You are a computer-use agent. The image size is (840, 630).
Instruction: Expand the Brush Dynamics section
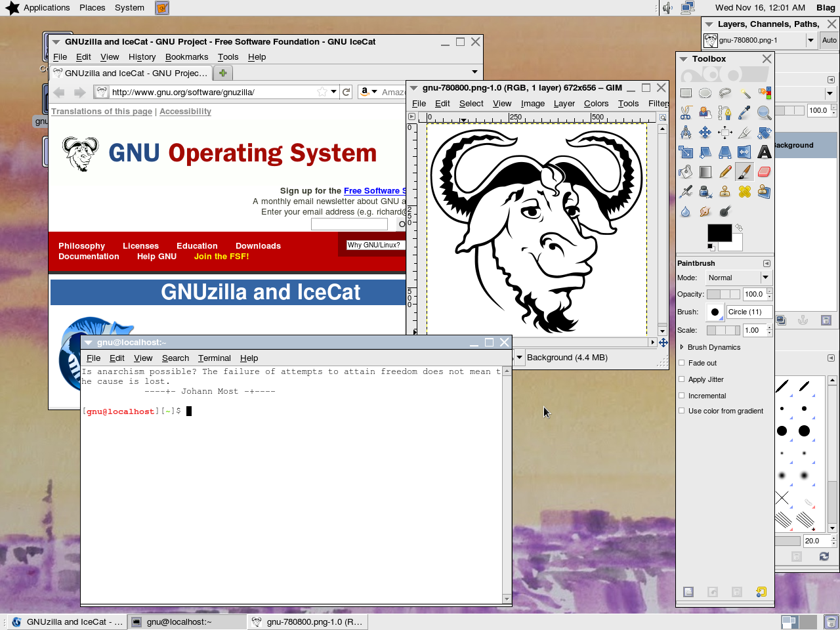(682, 347)
